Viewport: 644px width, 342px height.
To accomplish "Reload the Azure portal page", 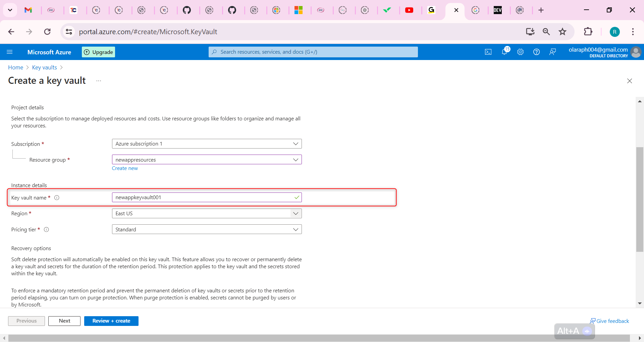I will pos(47,32).
